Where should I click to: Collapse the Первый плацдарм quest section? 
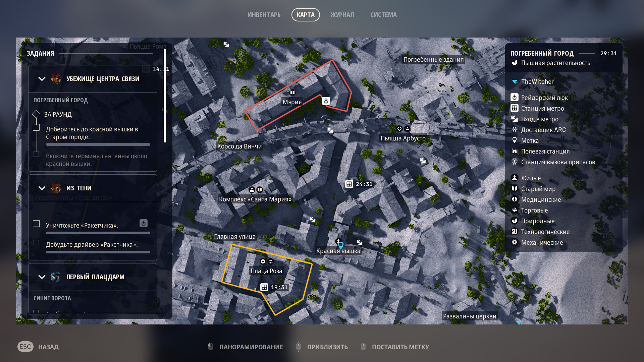(x=42, y=277)
